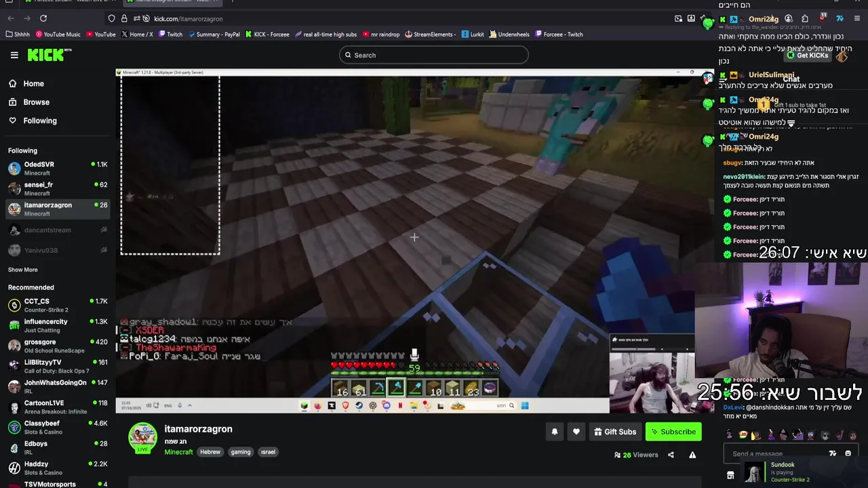Image resolution: width=868 pixels, height=488 pixels.
Task: Open the offline dancantstream channel
Action: 58,230
